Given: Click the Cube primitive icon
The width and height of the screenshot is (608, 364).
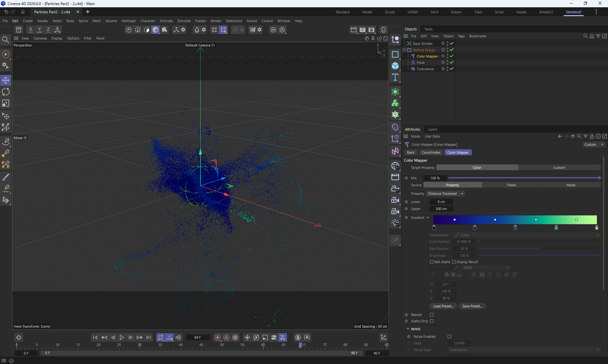Looking at the screenshot, I should [x=395, y=66].
